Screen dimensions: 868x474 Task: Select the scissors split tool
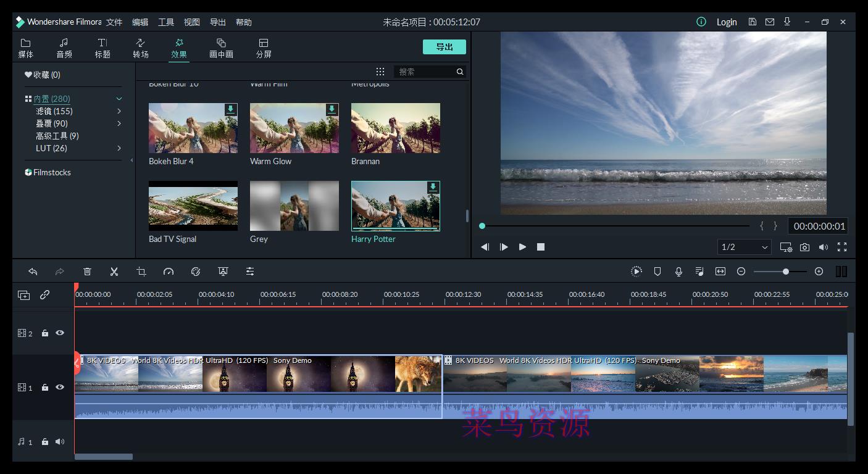tap(114, 271)
